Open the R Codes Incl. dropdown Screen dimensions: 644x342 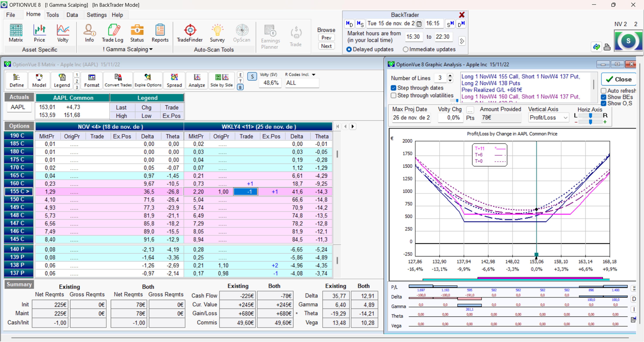pyautogui.click(x=314, y=75)
